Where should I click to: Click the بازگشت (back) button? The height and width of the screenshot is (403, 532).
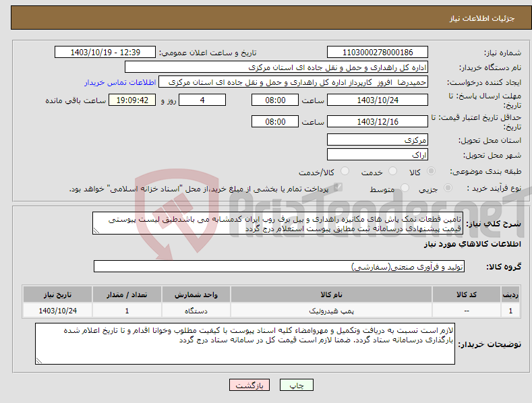[x=249, y=385]
